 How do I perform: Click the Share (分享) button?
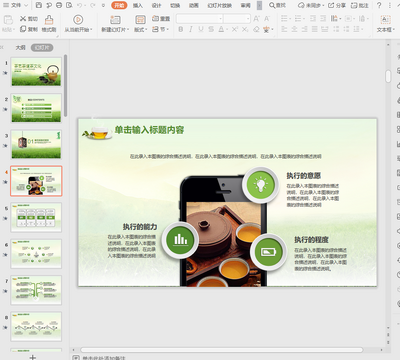click(x=337, y=5)
